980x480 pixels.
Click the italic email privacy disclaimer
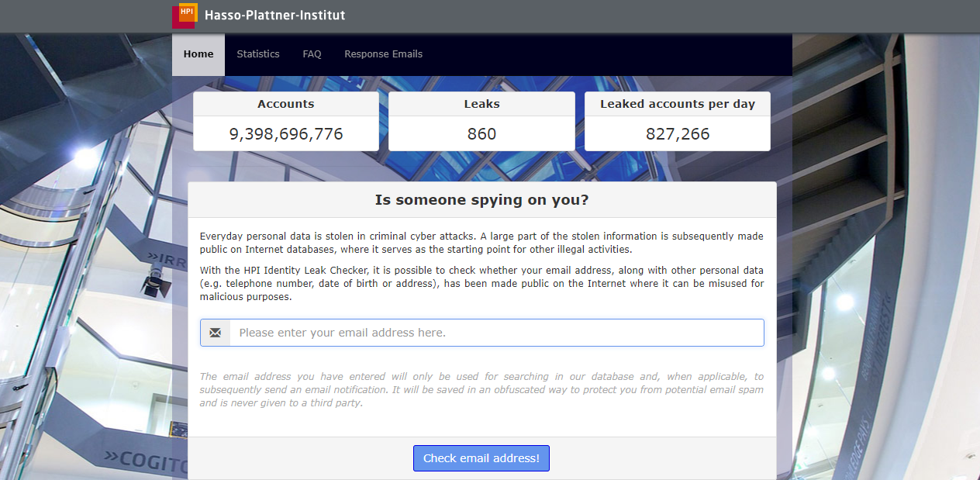coord(481,389)
